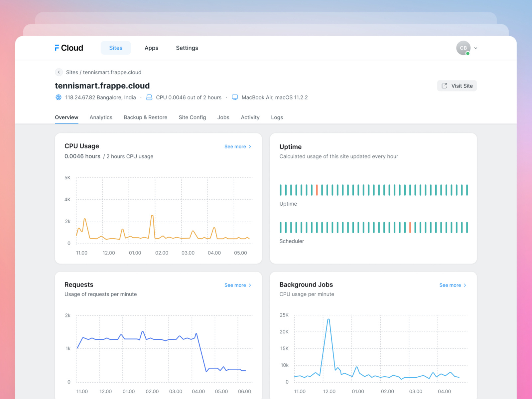
Task: Click the red downtime bar in Uptime row
Action: coord(317,190)
